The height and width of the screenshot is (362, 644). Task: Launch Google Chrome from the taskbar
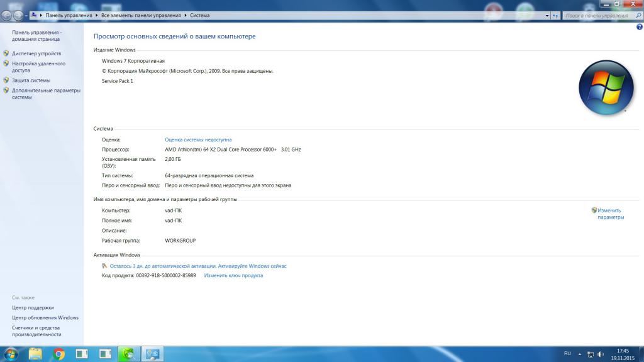[x=58, y=354]
